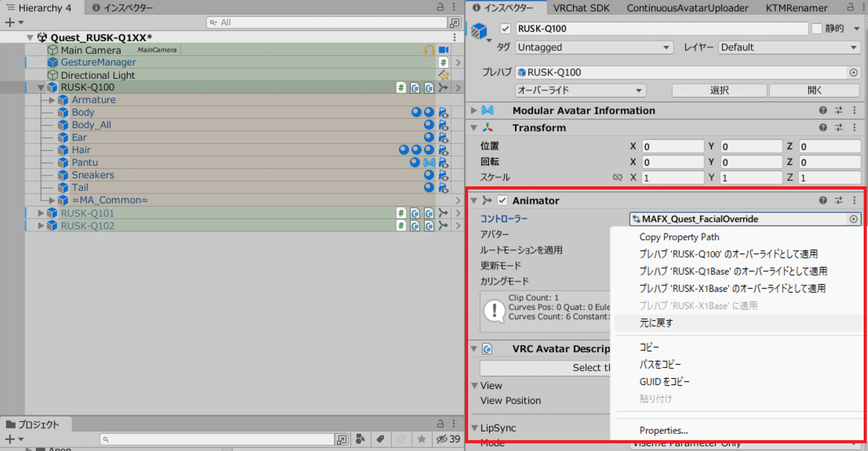Collapse the Animator component foldout
868x451 pixels.
[474, 200]
